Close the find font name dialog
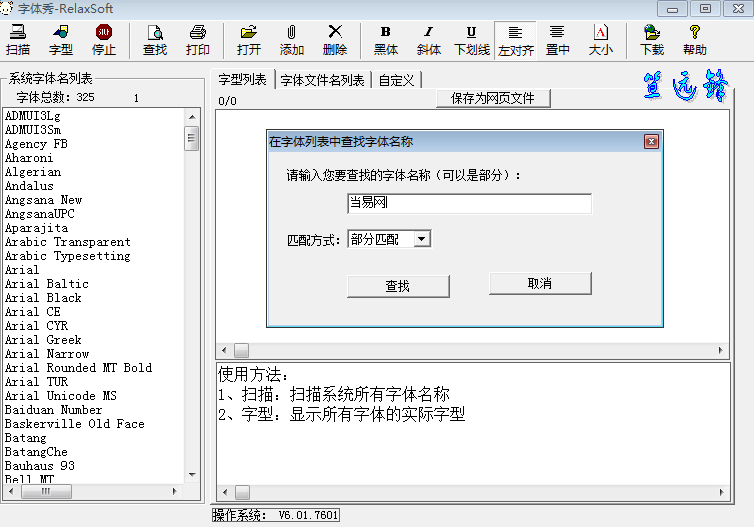 (x=651, y=141)
